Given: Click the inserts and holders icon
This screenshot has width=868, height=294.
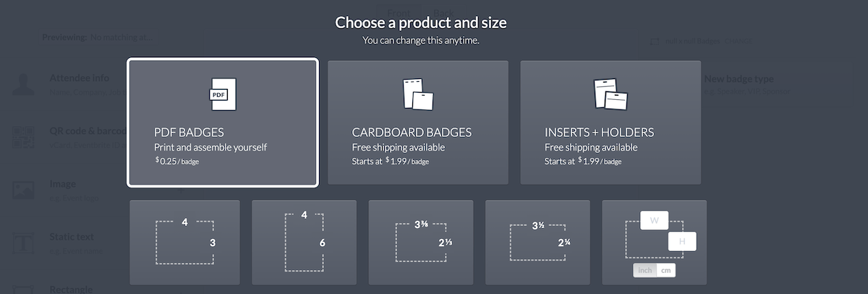Looking at the screenshot, I should pos(610,94).
